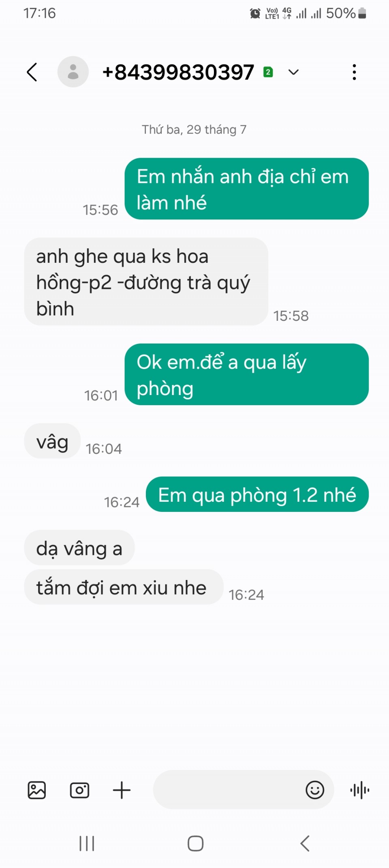389x868 pixels.
Task: Tap the 'dạ vâng a' message bubble
Action: (x=79, y=548)
